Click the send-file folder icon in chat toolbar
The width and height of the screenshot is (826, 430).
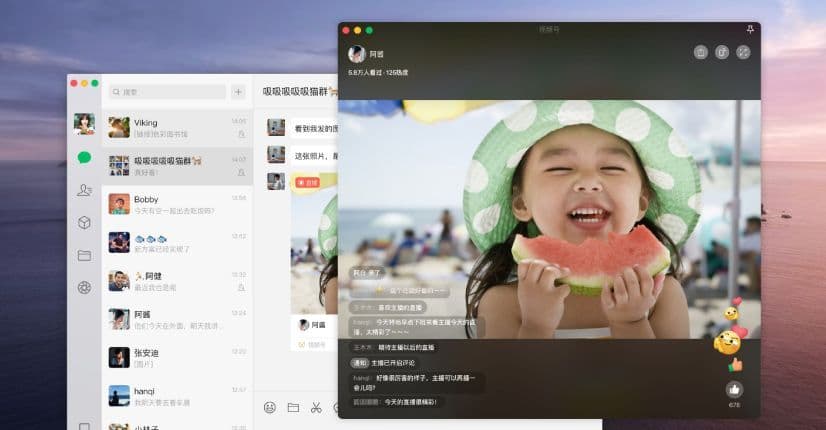click(293, 407)
